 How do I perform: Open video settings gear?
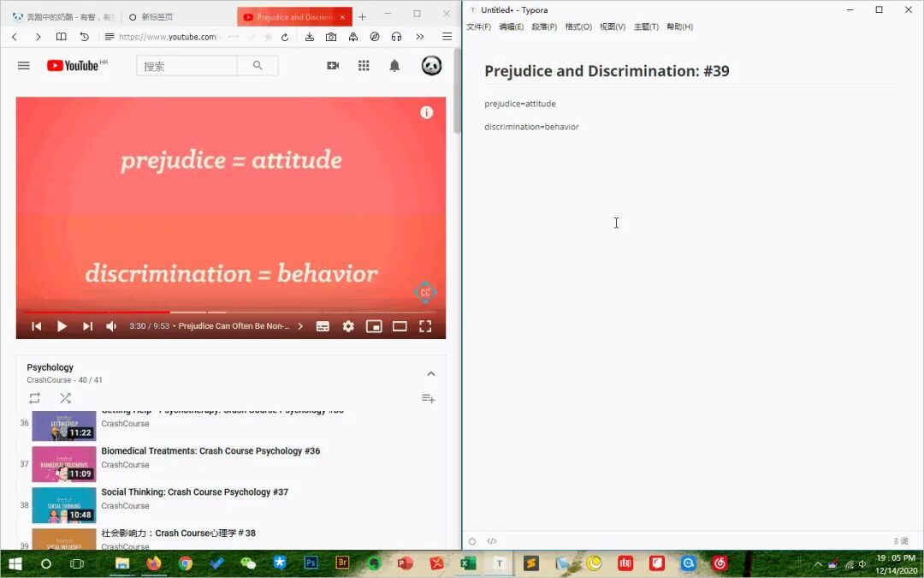point(348,326)
